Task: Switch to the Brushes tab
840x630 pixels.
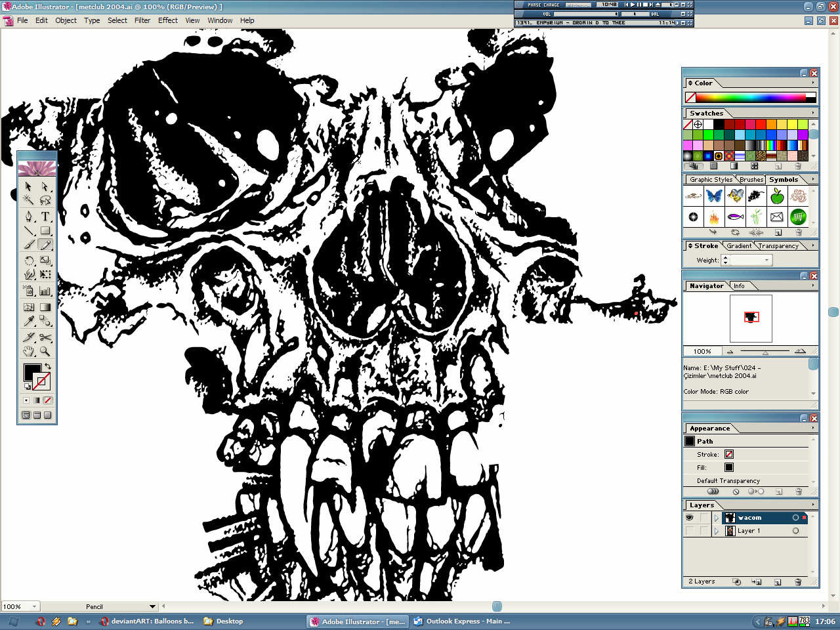Action: [x=751, y=180]
